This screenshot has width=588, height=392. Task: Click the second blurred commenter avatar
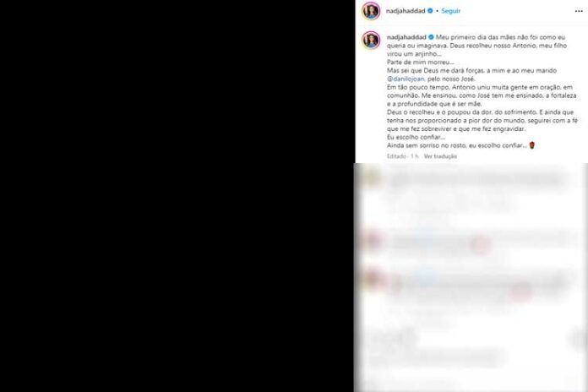pyautogui.click(x=371, y=239)
